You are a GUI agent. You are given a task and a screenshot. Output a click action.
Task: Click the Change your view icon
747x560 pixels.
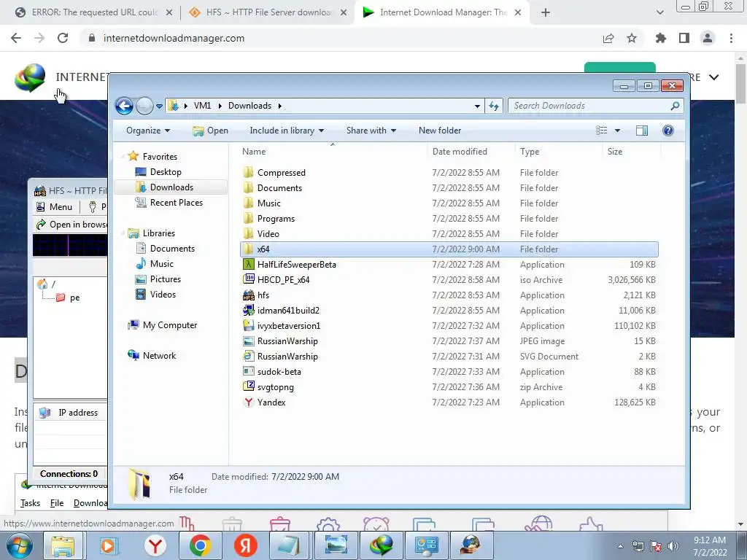coord(602,131)
